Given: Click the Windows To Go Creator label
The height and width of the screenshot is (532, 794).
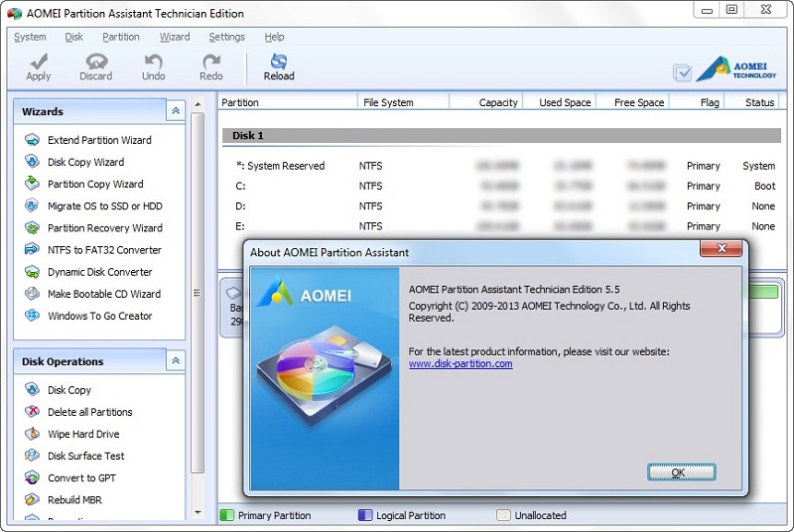Looking at the screenshot, I should tap(100, 316).
